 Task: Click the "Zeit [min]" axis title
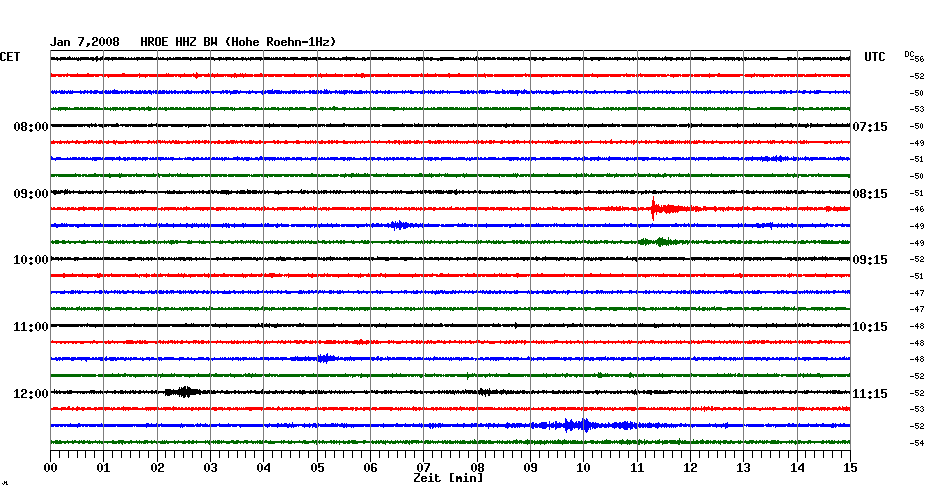(x=448, y=478)
